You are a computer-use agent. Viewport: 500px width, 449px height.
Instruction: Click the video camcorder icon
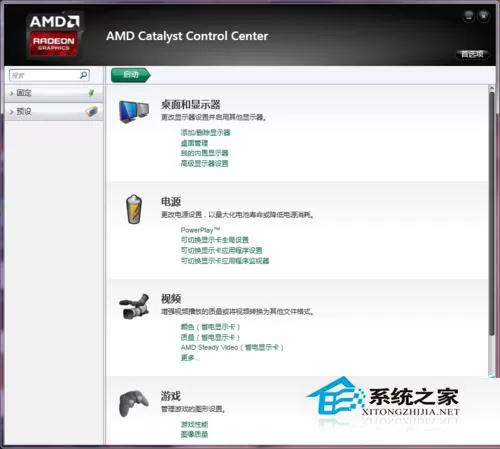pyautogui.click(x=134, y=306)
